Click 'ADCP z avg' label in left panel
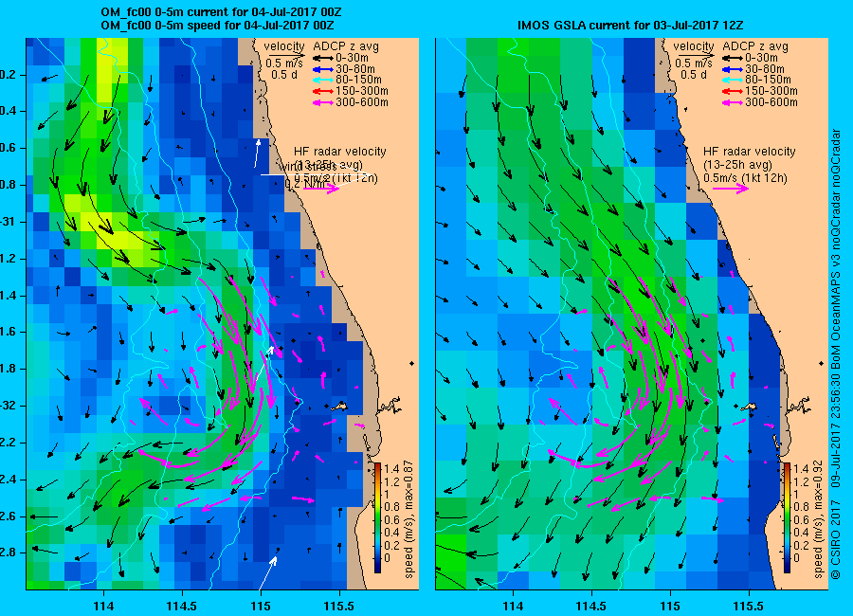The image size is (853, 616). [x=346, y=46]
